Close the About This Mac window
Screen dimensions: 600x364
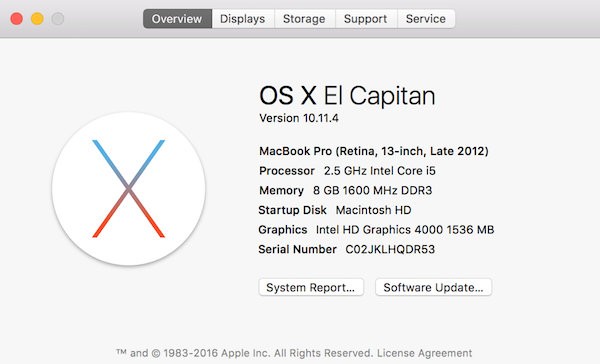pyautogui.click(x=16, y=19)
